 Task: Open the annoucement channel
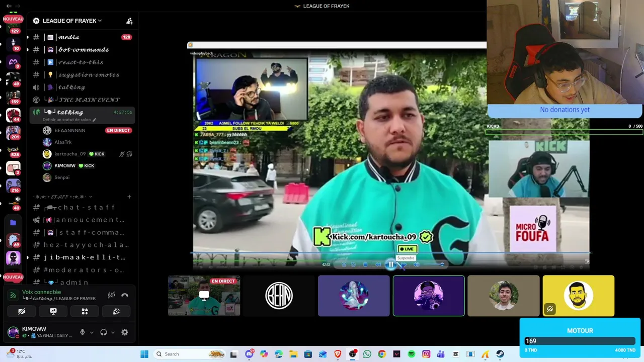83,220
